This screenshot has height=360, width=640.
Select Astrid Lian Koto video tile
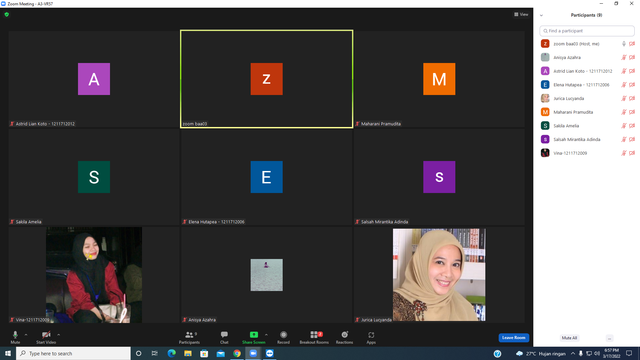[94, 79]
